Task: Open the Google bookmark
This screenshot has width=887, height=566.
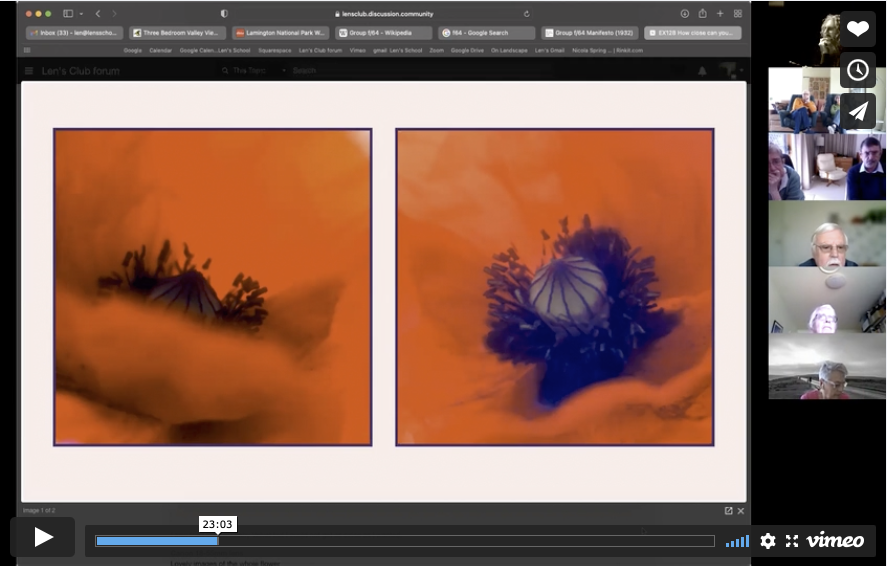Action: coord(132,50)
